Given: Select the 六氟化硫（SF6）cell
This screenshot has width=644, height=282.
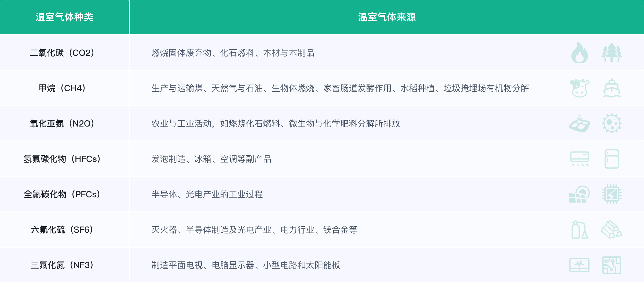Looking at the screenshot, I should coord(64,229).
